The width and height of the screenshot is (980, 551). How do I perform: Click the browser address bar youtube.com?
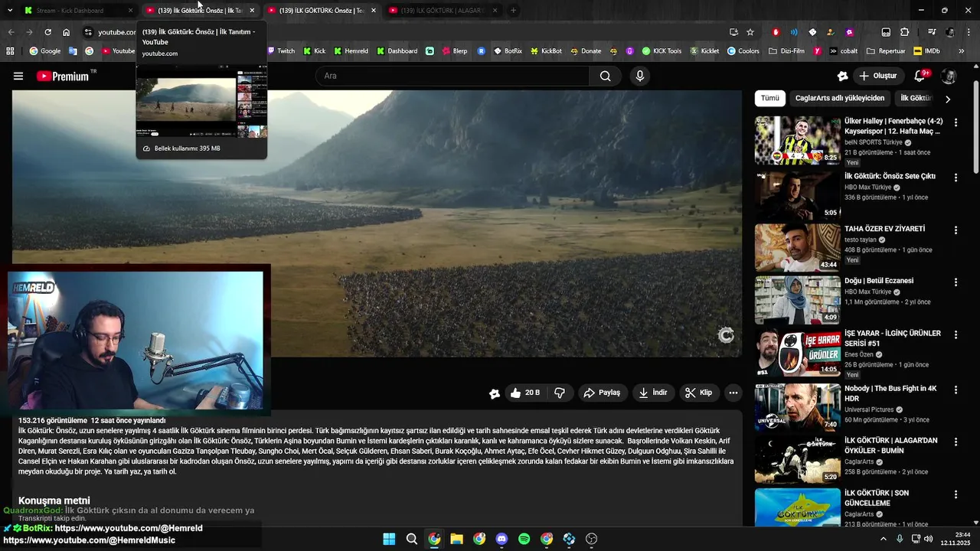click(x=117, y=32)
